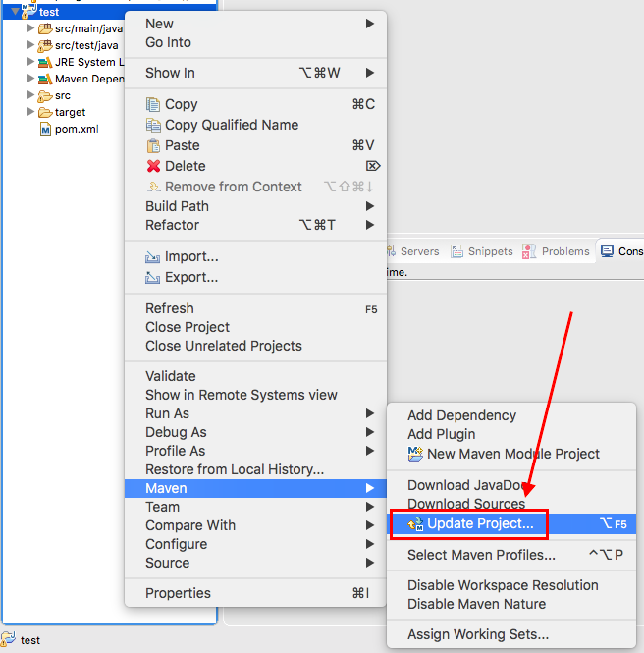644x653 pixels.
Task: Choose Download Sources in Maven submenu
Action: coord(466,504)
